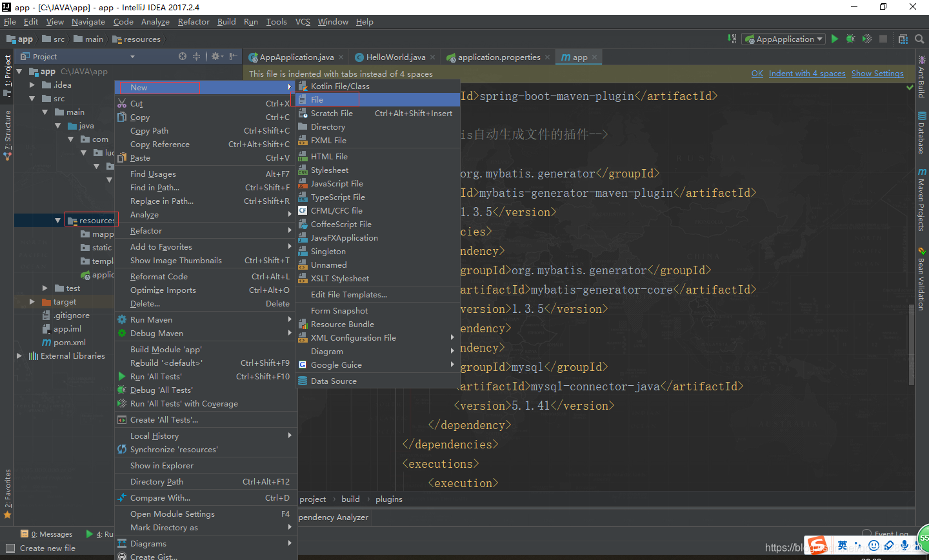Toggle the 2: Favorites tool window

point(7,494)
